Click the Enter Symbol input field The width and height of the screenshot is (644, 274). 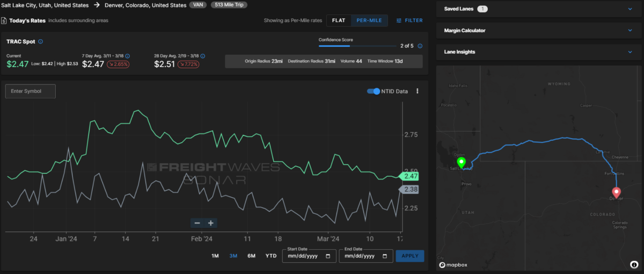pyautogui.click(x=31, y=91)
